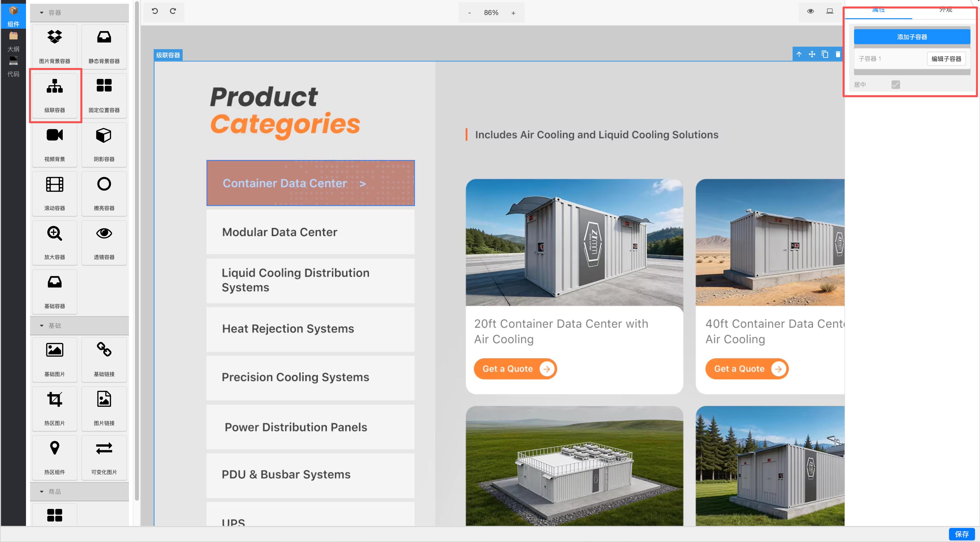Click the 添加子容器 button
The image size is (980, 542).
pyautogui.click(x=912, y=37)
